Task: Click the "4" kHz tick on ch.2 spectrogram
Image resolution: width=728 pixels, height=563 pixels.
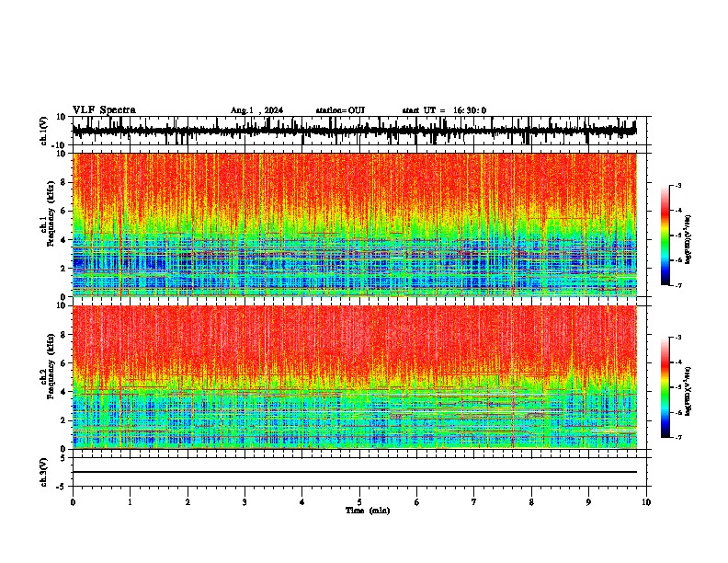Action: click(63, 392)
